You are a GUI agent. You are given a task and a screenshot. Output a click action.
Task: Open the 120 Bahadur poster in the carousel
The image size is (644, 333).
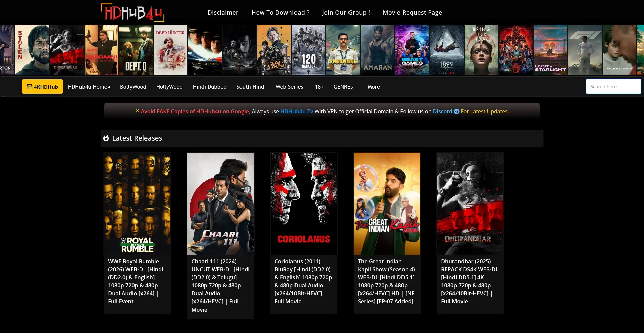pos(309,50)
